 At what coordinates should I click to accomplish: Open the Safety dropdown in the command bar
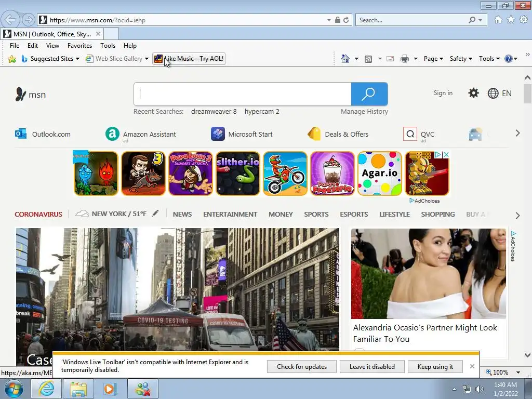[x=461, y=59]
